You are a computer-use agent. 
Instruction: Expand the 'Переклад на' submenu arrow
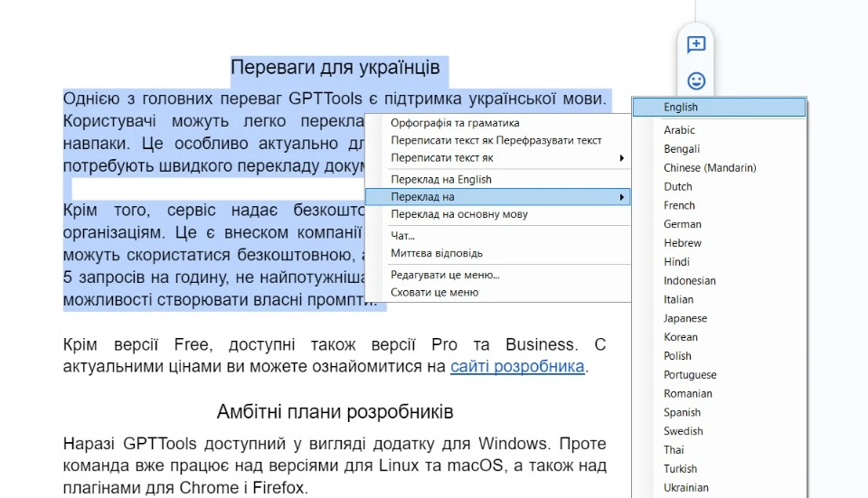pyautogui.click(x=621, y=197)
